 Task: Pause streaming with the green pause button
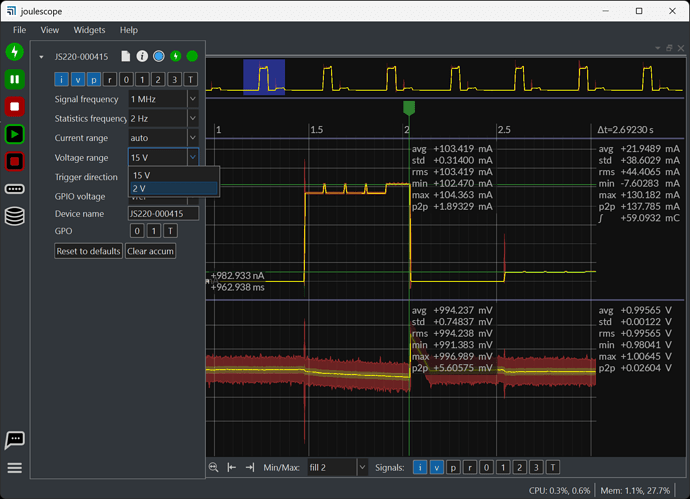(15, 79)
